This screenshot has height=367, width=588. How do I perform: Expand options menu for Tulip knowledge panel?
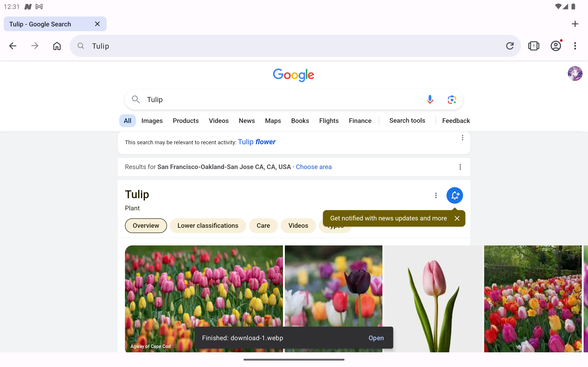(436, 195)
